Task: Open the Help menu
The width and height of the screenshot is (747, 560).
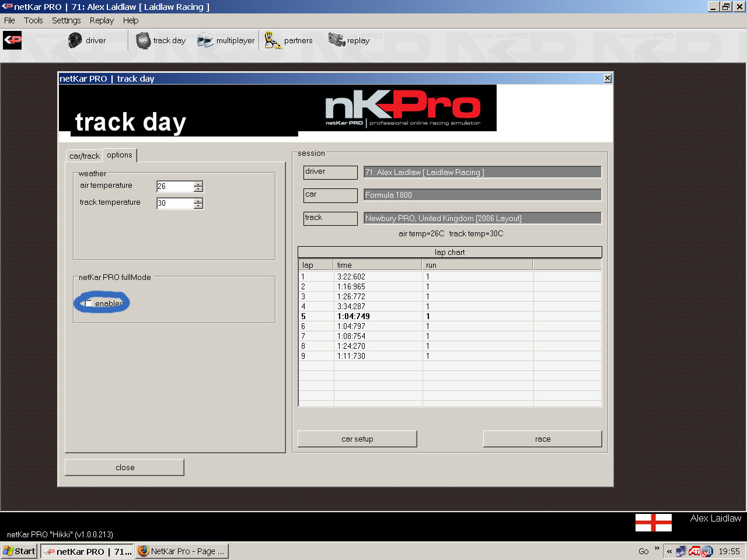Action: point(131,20)
